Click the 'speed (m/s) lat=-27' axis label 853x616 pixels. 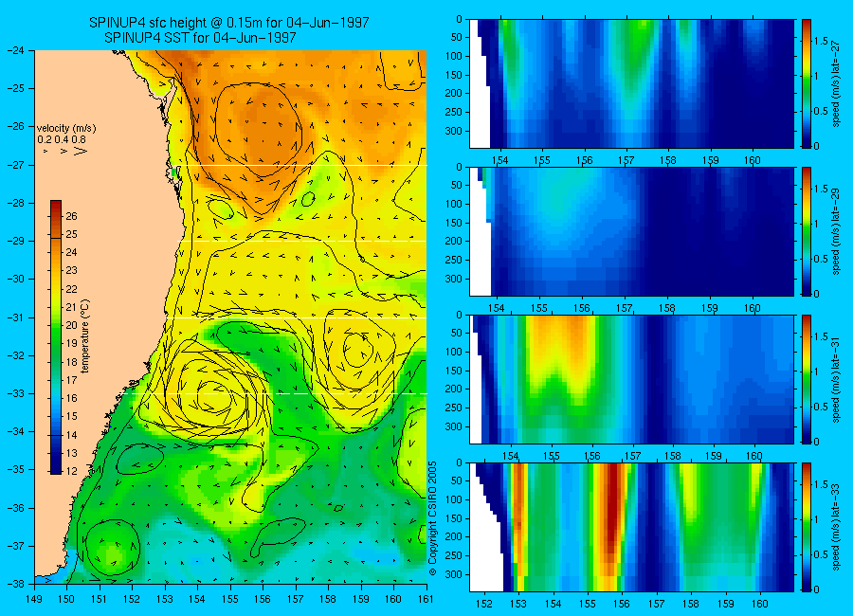click(x=837, y=83)
